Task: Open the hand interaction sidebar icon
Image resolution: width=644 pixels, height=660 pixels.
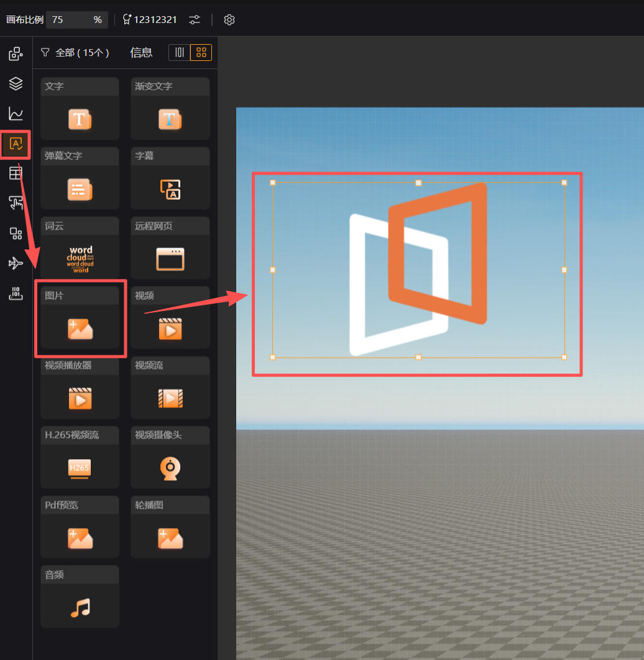Action: pyautogui.click(x=16, y=203)
